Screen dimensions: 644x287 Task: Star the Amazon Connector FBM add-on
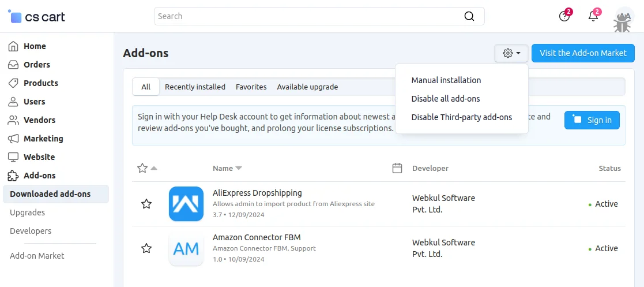click(x=146, y=248)
